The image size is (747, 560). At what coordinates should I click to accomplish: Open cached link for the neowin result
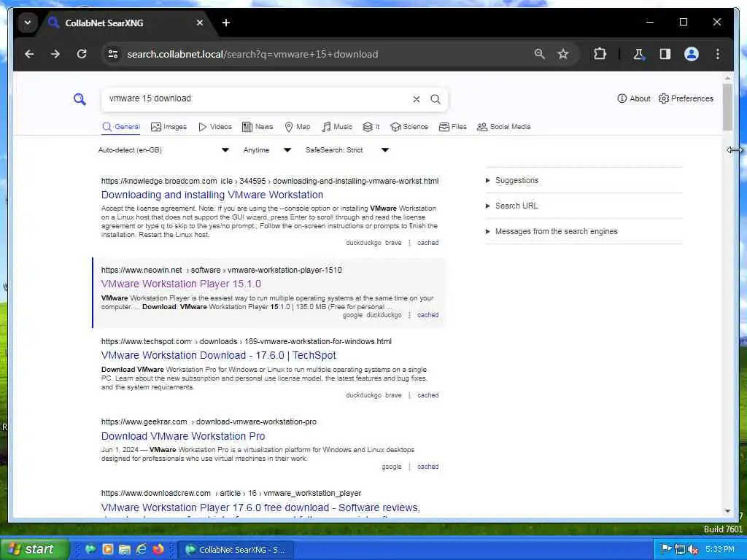point(427,315)
